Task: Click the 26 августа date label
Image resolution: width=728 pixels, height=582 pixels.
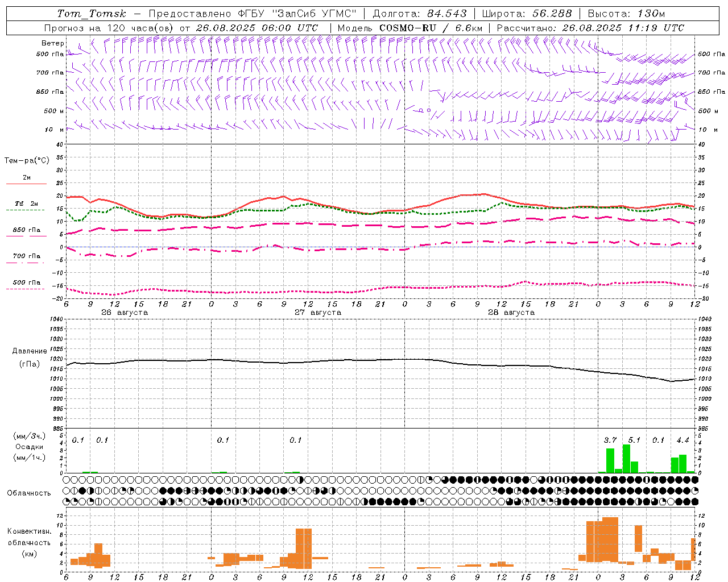Action: tap(125, 313)
